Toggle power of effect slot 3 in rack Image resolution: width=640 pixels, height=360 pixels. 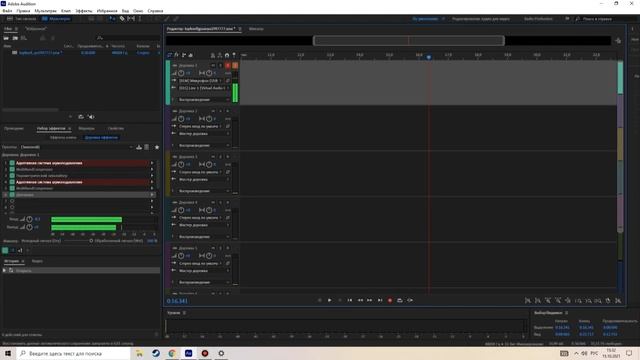coord(12,176)
